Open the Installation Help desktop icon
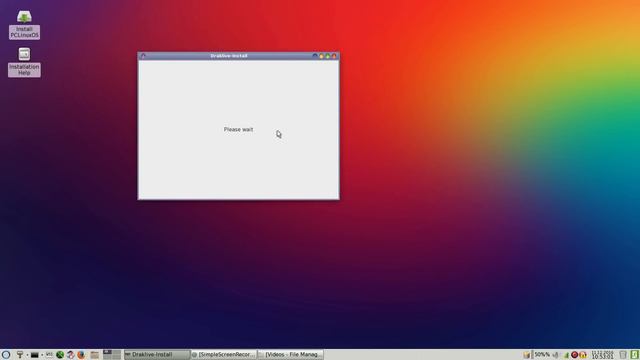This screenshot has height=360, width=640. [24, 62]
